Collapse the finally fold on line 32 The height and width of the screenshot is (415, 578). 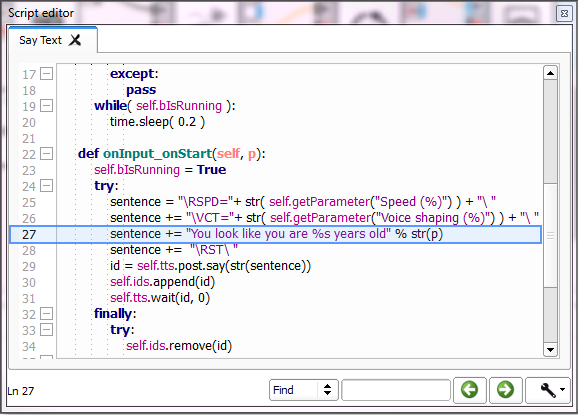coord(46,314)
